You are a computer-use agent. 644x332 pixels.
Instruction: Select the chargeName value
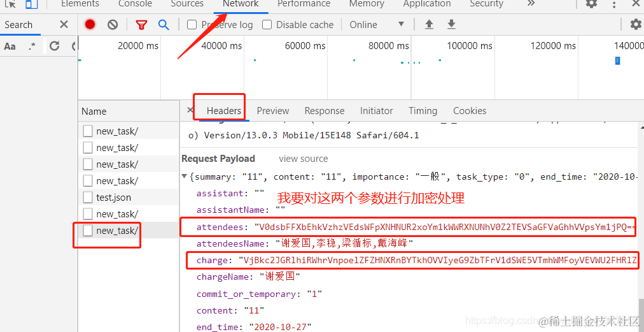click(x=280, y=277)
